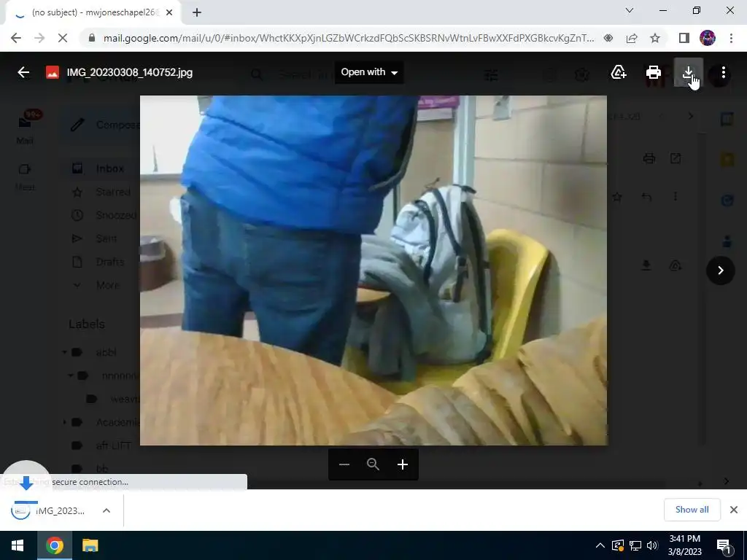
Task: Open the network icon in the system tray
Action: coord(635,545)
